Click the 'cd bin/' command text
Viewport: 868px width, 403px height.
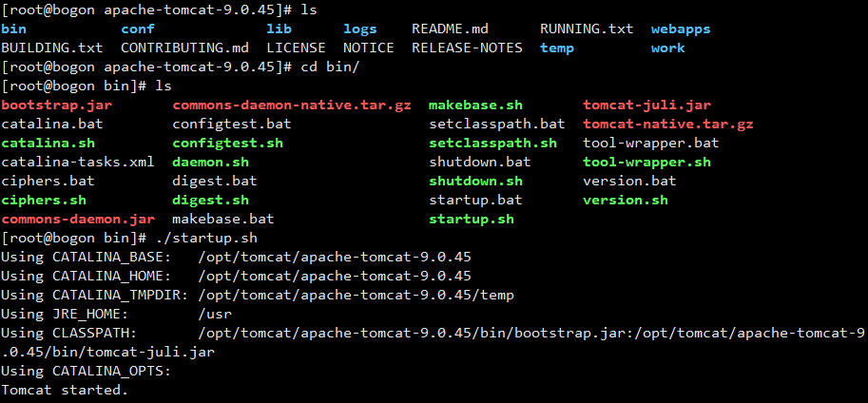pyautogui.click(x=331, y=67)
